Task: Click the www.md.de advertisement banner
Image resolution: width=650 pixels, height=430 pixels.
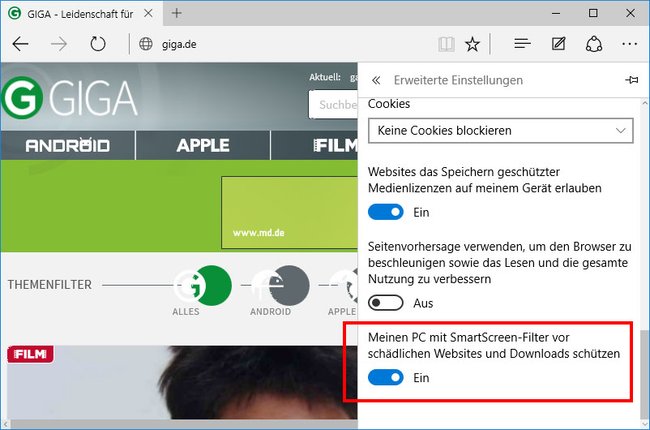Action: pyautogui.click(x=289, y=213)
